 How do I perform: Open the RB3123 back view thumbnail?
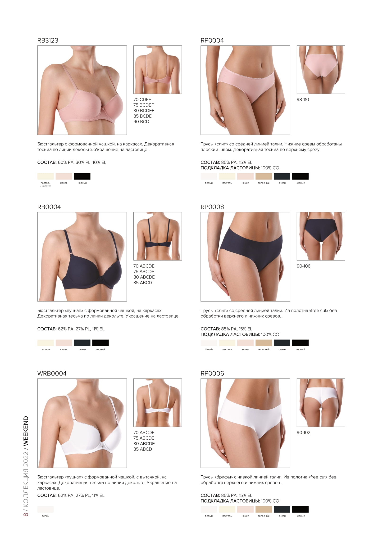coord(158,70)
